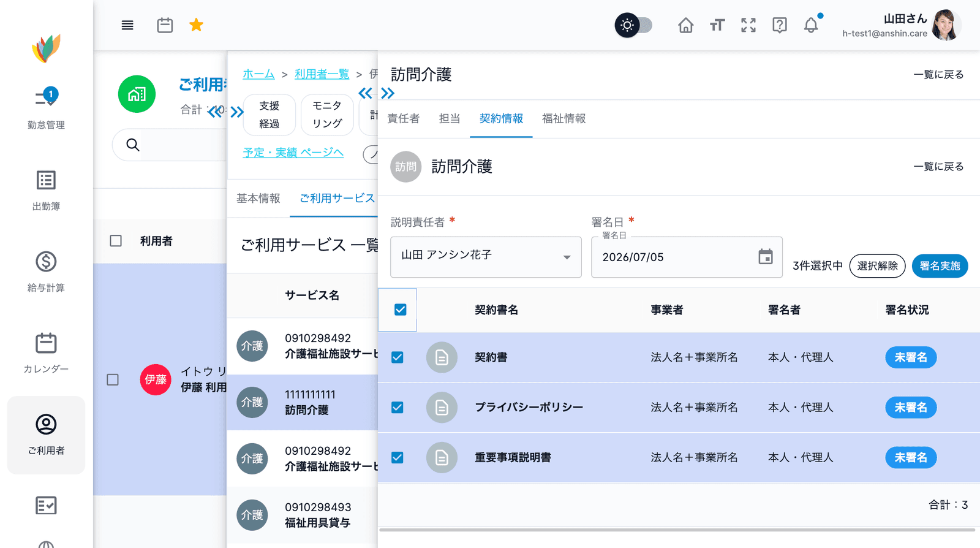Click 利用者一覧 breadcrumb link
Screen dimensions: 980x548
pyautogui.click(x=322, y=74)
